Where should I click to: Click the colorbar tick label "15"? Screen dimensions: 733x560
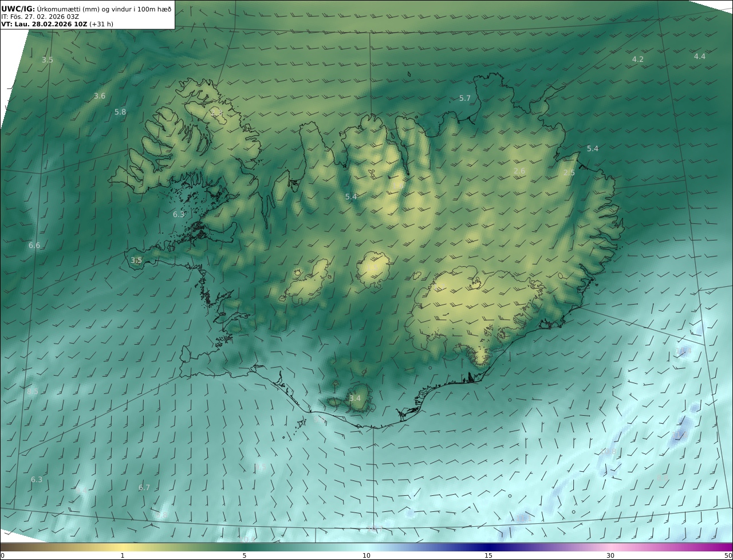[488, 555]
